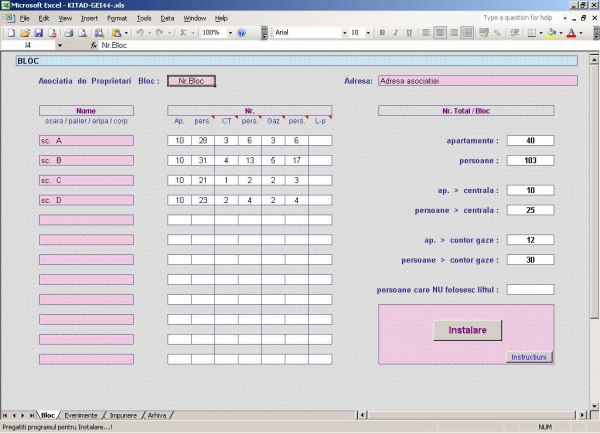Click the Adresa asociatiei address field
Image resolution: width=600 pixels, height=434 pixels.
tap(478, 81)
